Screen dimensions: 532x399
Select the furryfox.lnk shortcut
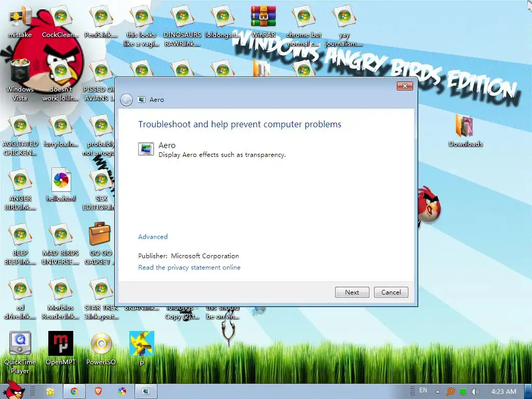pyautogui.click(x=61, y=130)
